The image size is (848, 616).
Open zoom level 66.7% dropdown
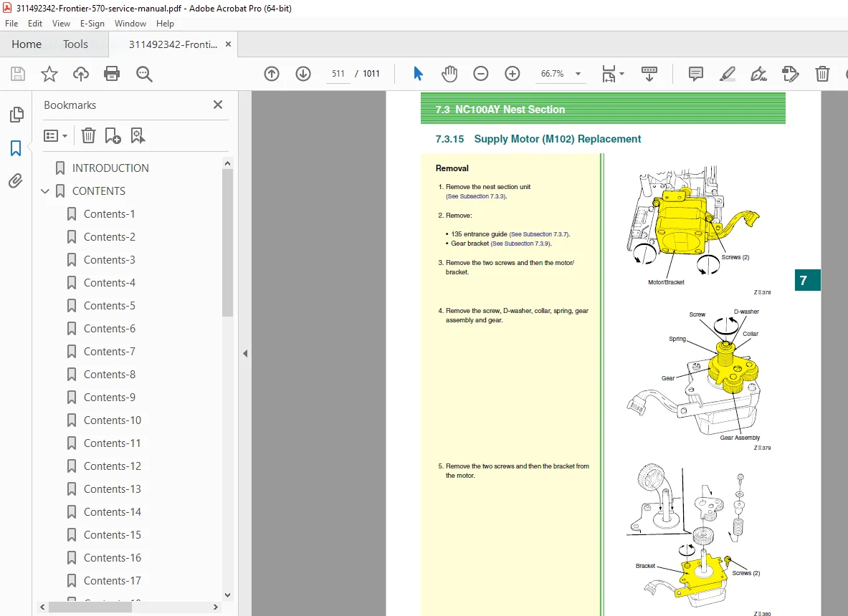(x=578, y=74)
